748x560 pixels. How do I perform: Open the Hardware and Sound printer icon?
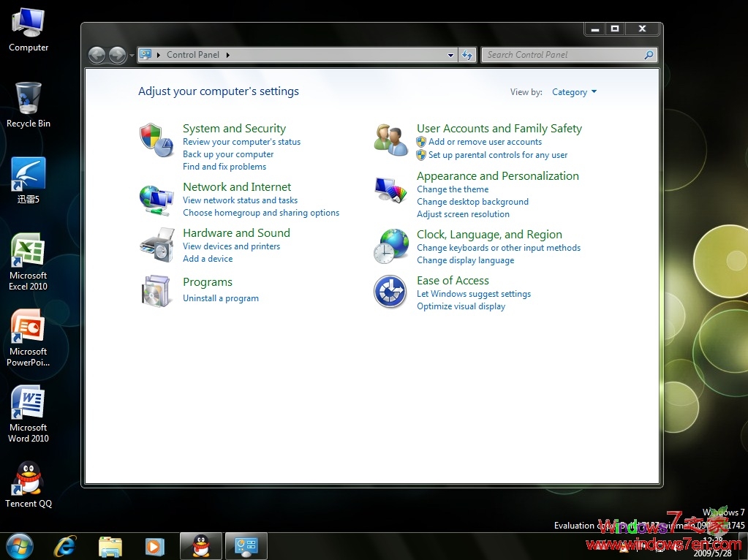click(x=156, y=245)
